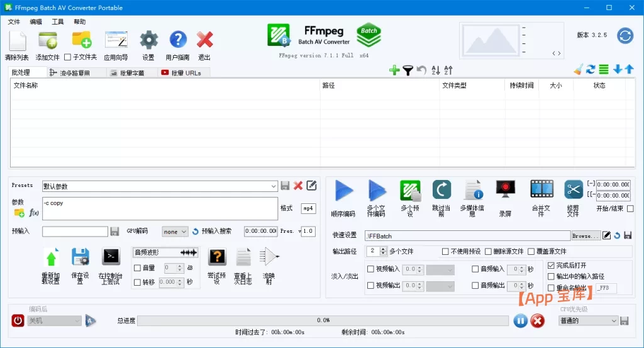Delete preset with red X icon
The width and height of the screenshot is (644, 348).
pyautogui.click(x=298, y=186)
